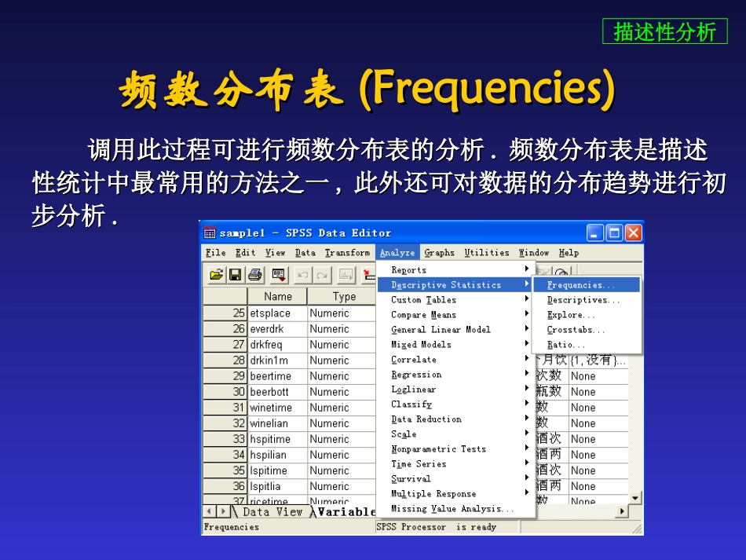Click variable name cell 'drkfreq'
746x560 pixels.
click(277, 345)
